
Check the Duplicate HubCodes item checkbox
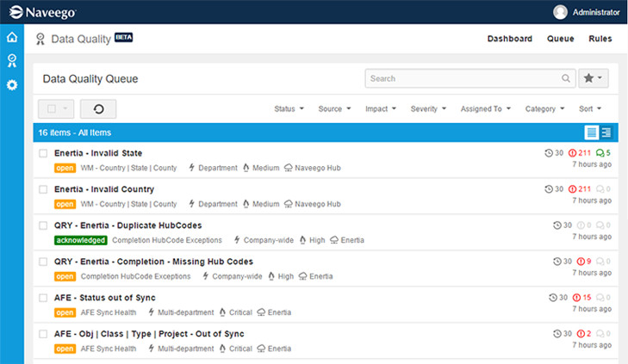[x=43, y=225]
